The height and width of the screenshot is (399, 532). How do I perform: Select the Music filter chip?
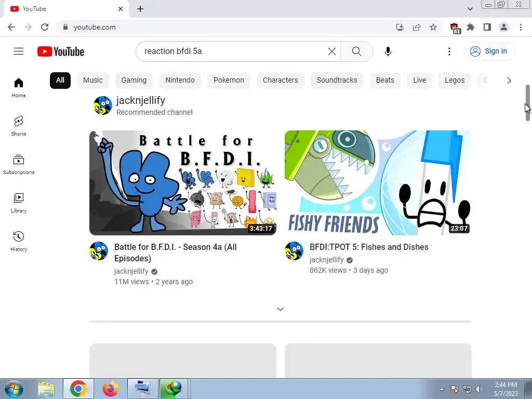tap(92, 81)
